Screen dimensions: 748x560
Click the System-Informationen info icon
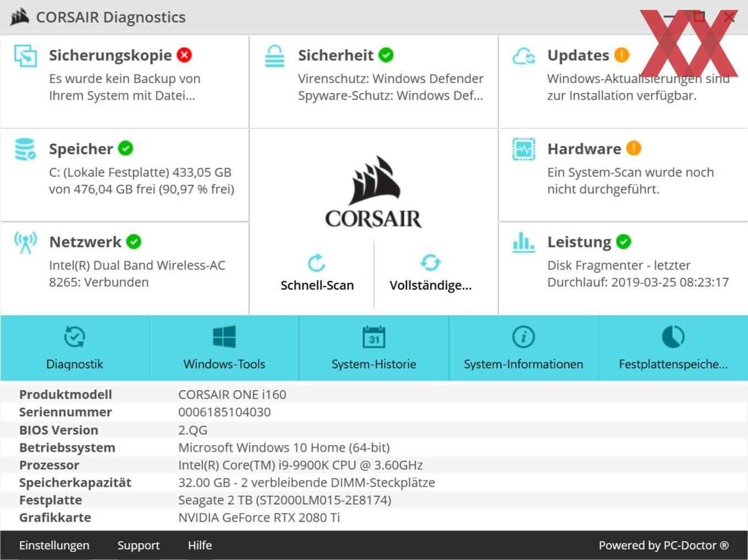[524, 337]
